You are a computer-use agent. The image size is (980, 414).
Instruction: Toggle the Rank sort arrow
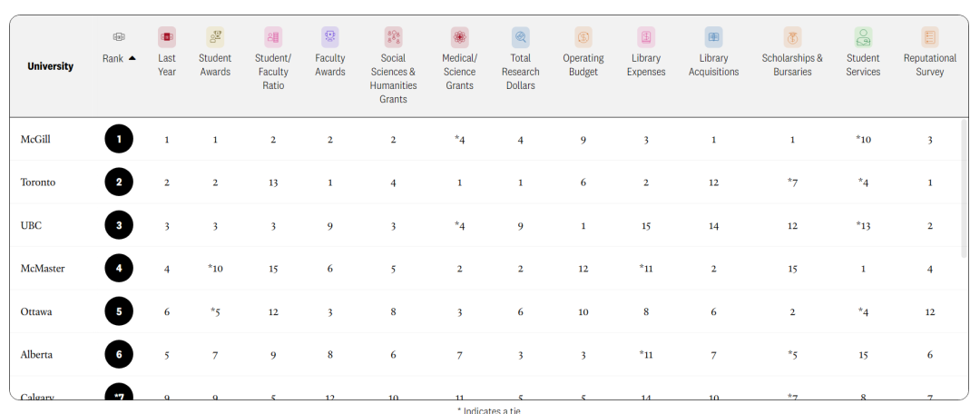(132, 58)
